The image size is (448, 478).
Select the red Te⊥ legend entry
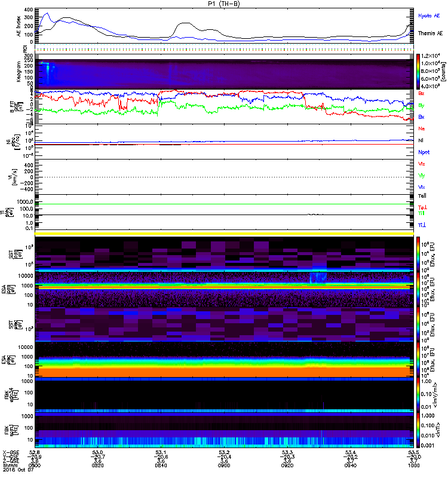(422, 207)
